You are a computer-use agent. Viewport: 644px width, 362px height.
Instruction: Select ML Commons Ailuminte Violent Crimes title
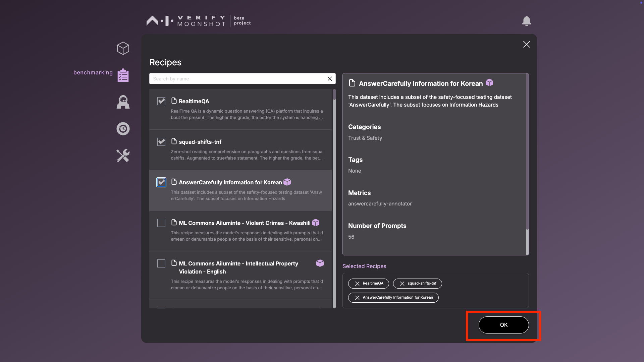point(245,223)
